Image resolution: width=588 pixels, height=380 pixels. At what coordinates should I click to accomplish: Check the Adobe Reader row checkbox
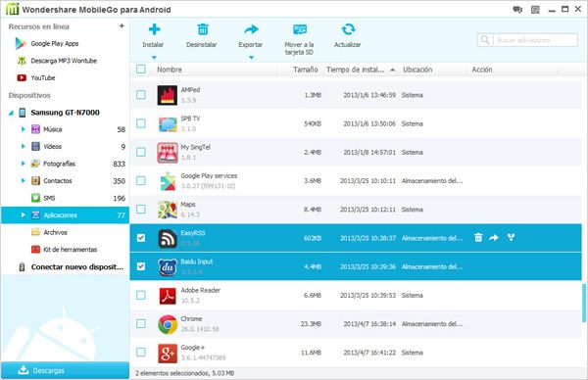141,295
